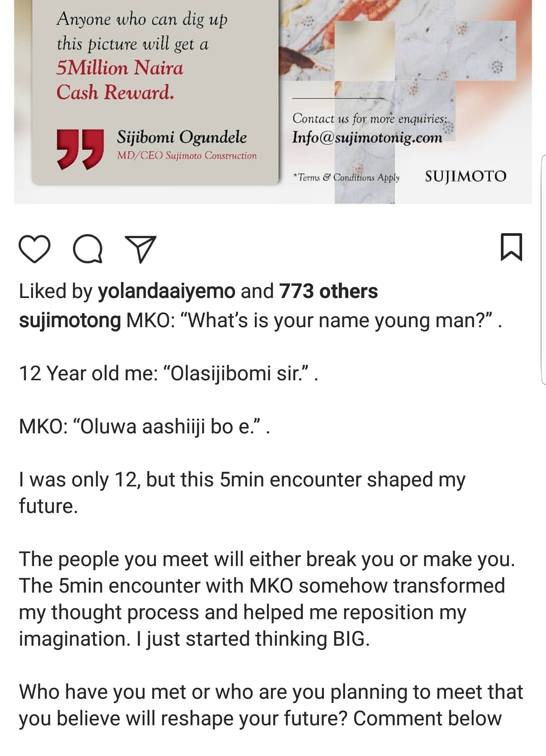This screenshot has height=756, width=546.
Task: Tap the Terms & Conditions Apply note
Action: click(x=347, y=177)
